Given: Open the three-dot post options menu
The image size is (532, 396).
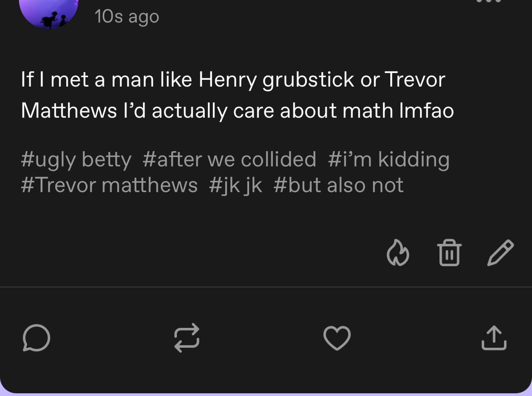Looking at the screenshot, I should tap(489, 1).
